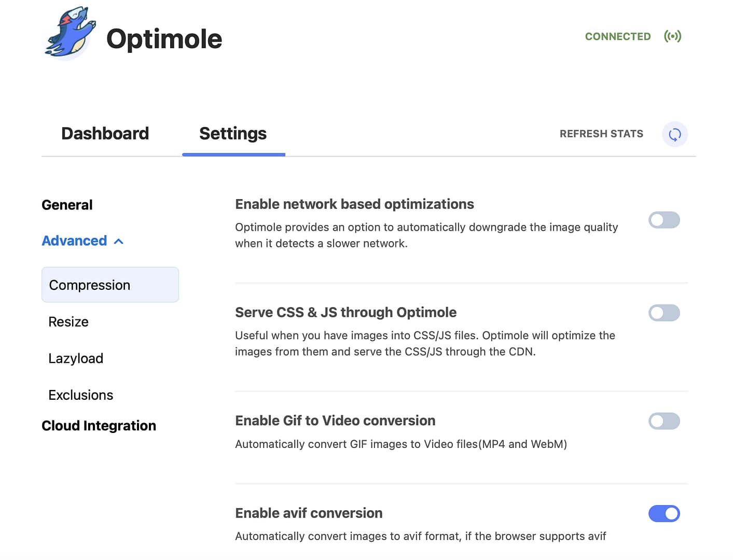
Task: Open the General settings section
Action: 67,204
